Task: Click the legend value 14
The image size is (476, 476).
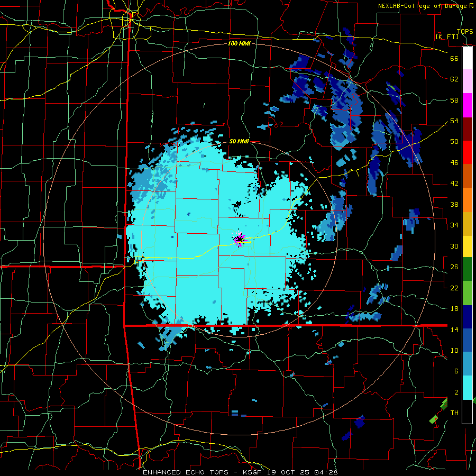Action: (454, 329)
